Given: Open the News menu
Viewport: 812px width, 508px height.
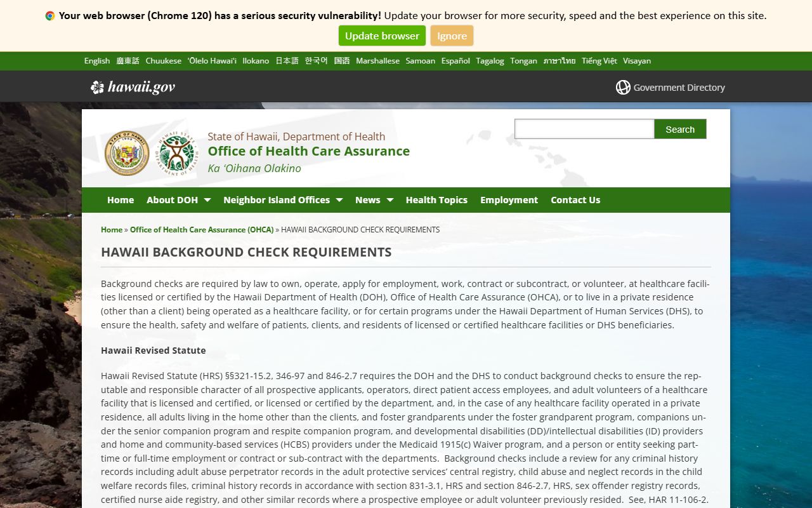Looking at the screenshot, I should 368,200.
